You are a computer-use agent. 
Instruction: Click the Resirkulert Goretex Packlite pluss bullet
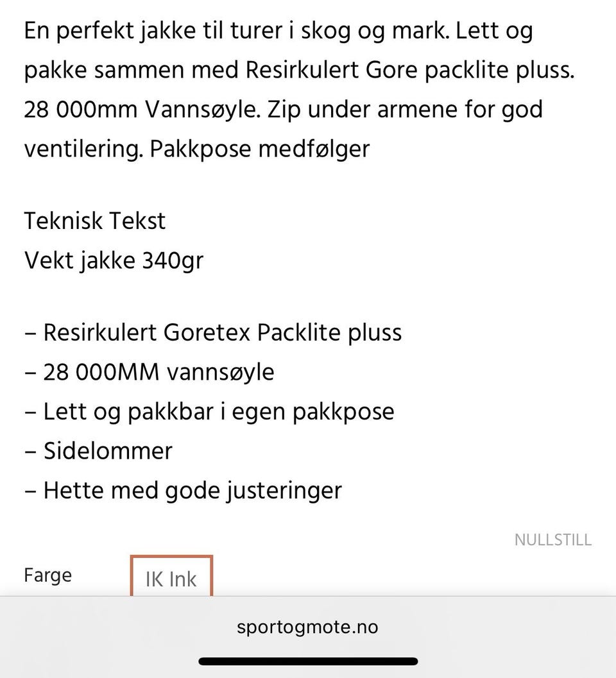[221, 332]
